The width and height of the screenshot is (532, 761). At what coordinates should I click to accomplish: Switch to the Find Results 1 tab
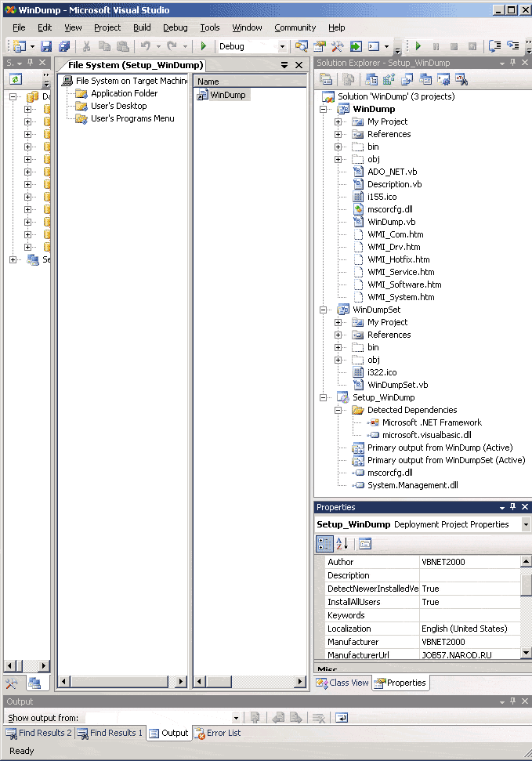(x=110, y=733)
